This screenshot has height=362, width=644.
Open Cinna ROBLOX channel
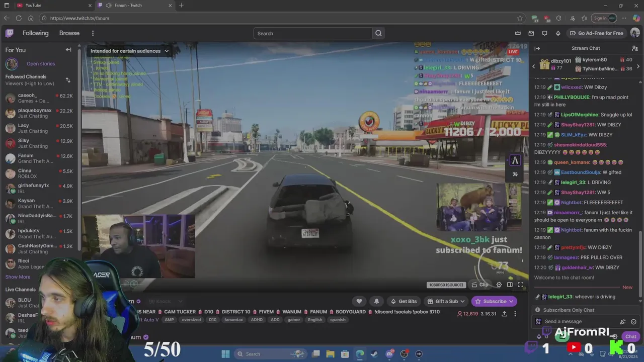39,173
